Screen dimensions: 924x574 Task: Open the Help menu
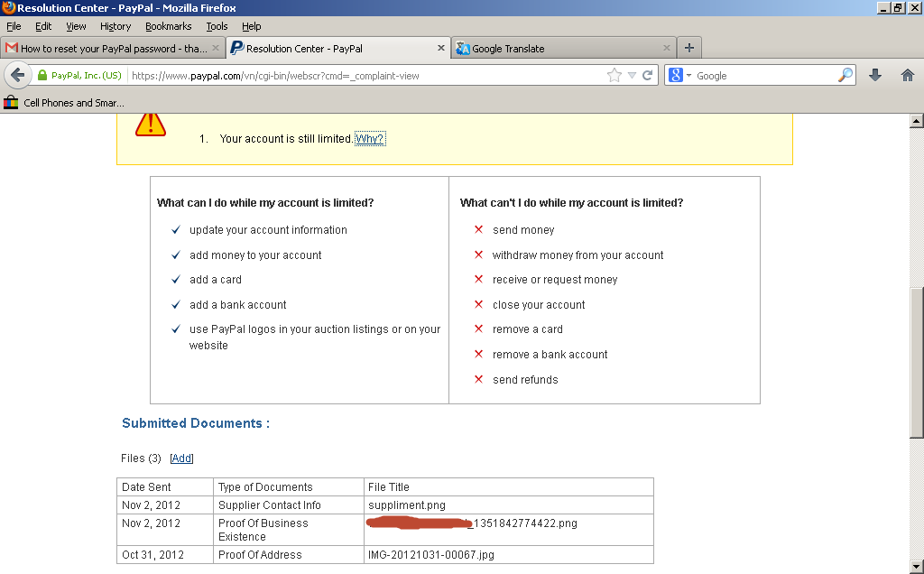click(251, 26)
